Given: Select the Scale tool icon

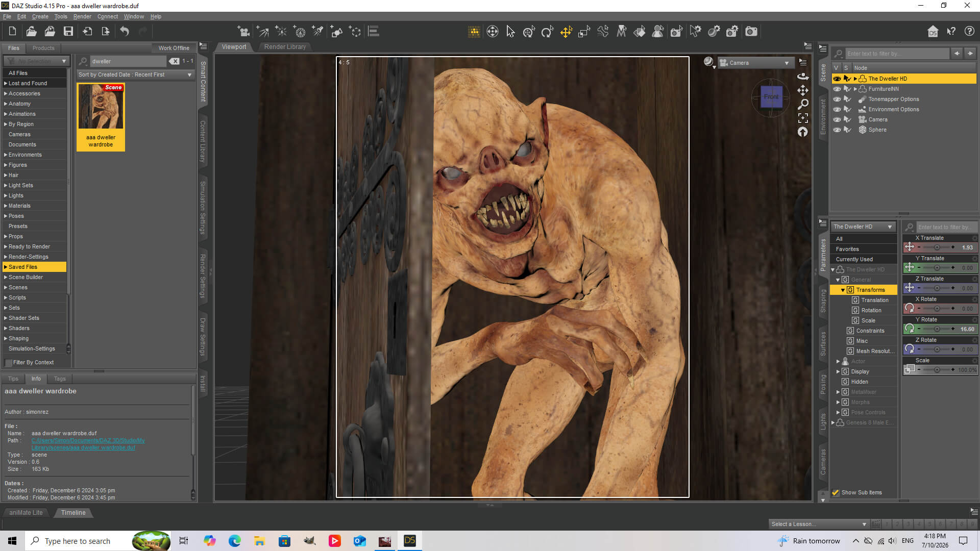Looking at the screenshot, I should (584, 32).
